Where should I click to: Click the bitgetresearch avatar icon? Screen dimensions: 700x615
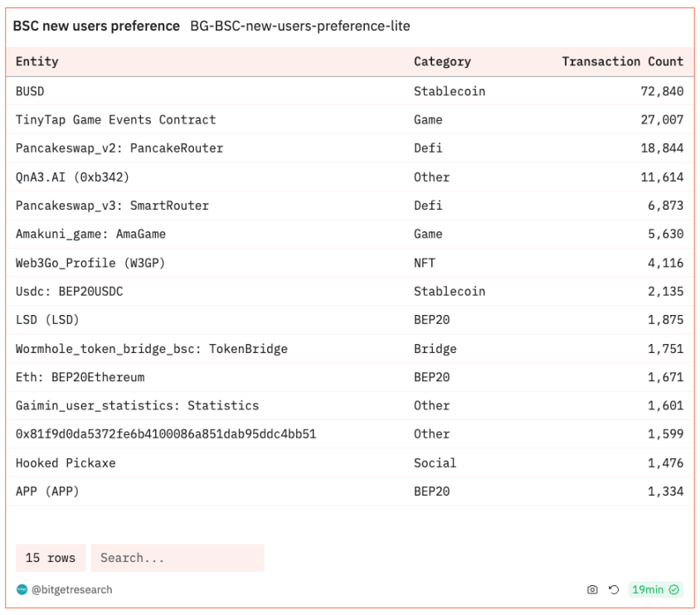22,590
